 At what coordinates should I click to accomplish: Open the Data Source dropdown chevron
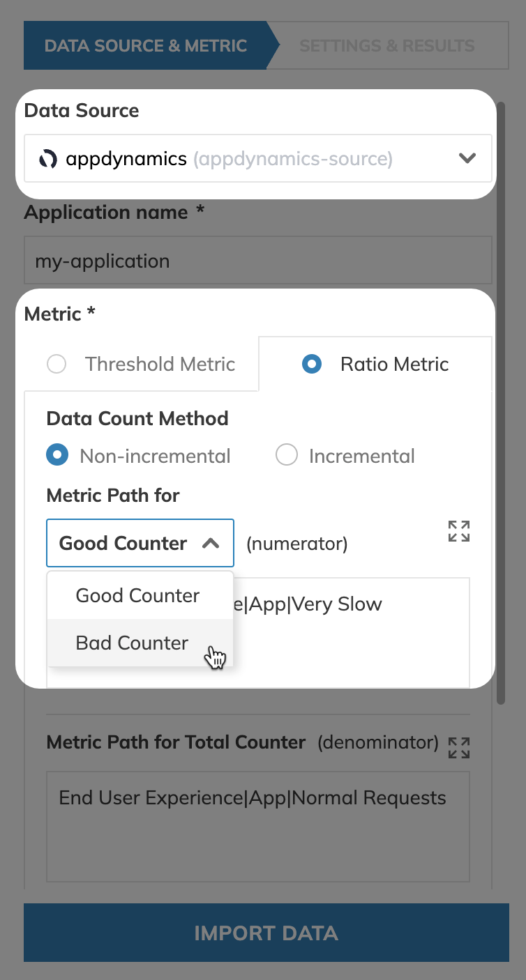(467, 158)
